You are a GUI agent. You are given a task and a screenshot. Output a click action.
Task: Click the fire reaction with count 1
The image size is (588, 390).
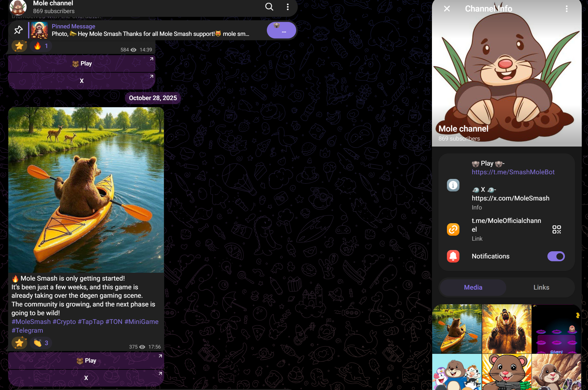[41, 46]
